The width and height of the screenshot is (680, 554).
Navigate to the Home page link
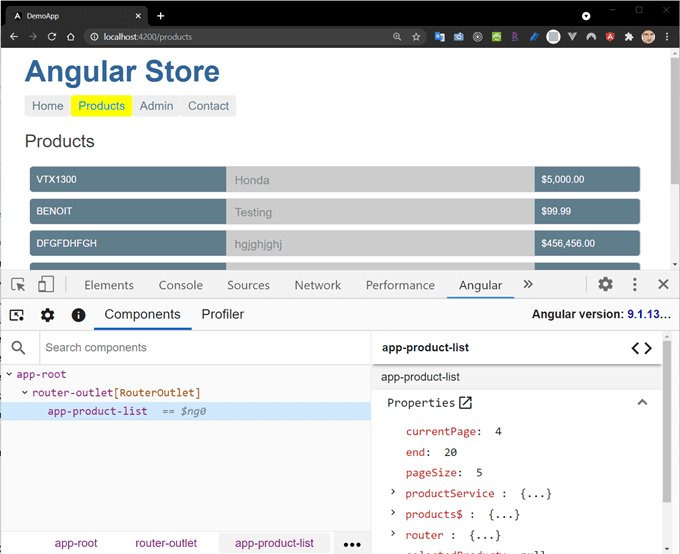pos(48,106)
